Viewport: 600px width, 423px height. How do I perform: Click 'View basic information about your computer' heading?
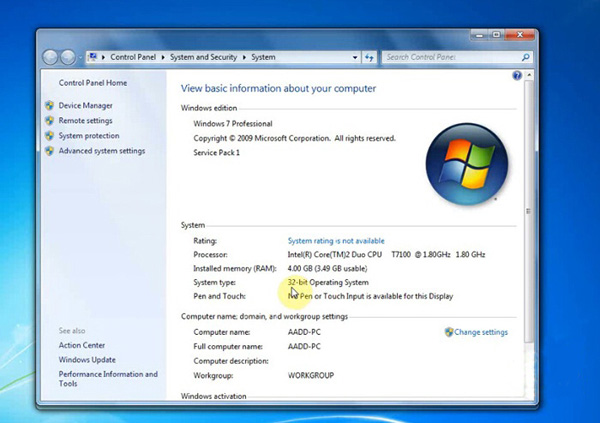(278, 88)
